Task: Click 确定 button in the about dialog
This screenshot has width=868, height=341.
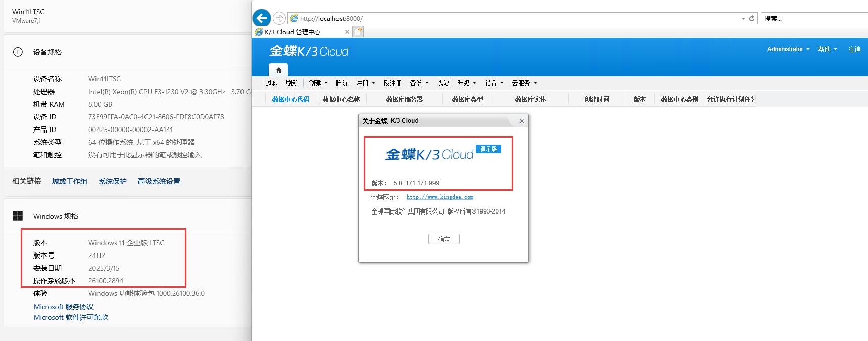Action: (x=444, y=239)
